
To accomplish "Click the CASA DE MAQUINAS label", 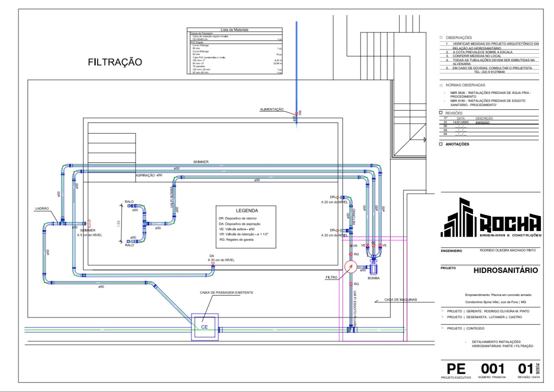I will [x=400, y=299].
